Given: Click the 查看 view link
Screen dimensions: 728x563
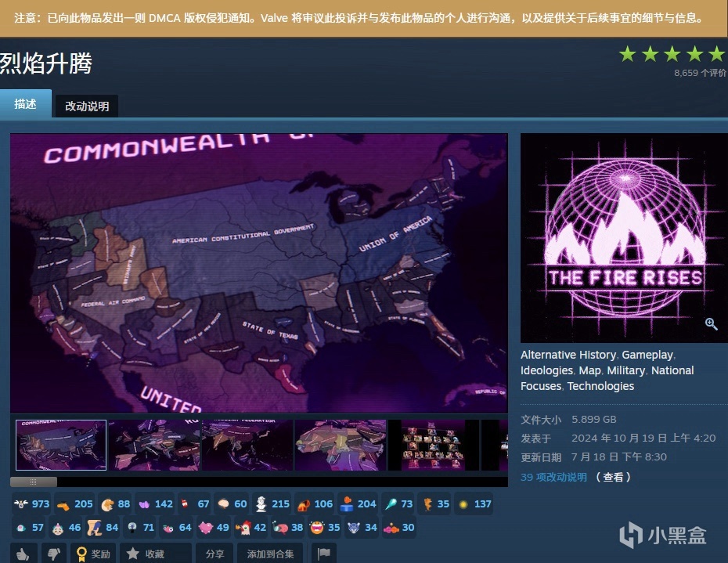Looking at the screenshot, I should pos(613,477).
